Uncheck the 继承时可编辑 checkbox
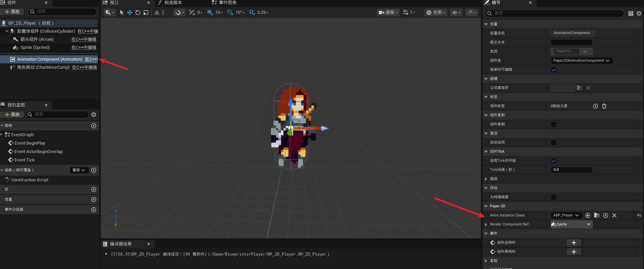 point(554,70)
